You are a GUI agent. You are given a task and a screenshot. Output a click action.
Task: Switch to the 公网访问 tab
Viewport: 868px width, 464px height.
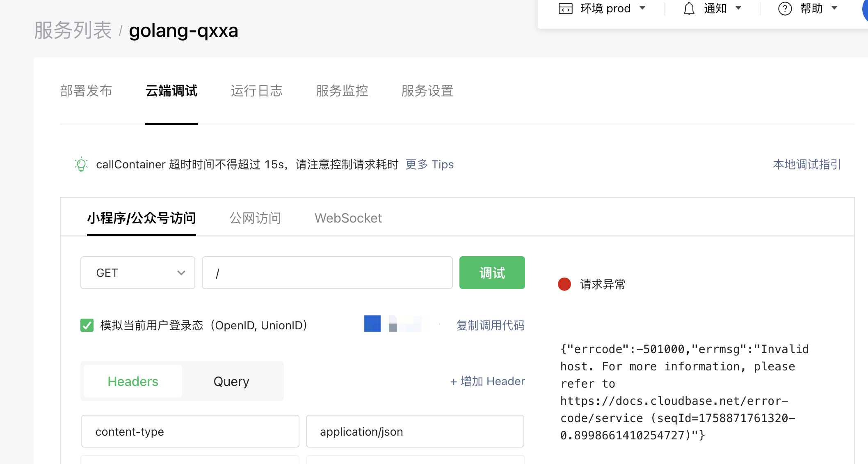click(255, 218)
